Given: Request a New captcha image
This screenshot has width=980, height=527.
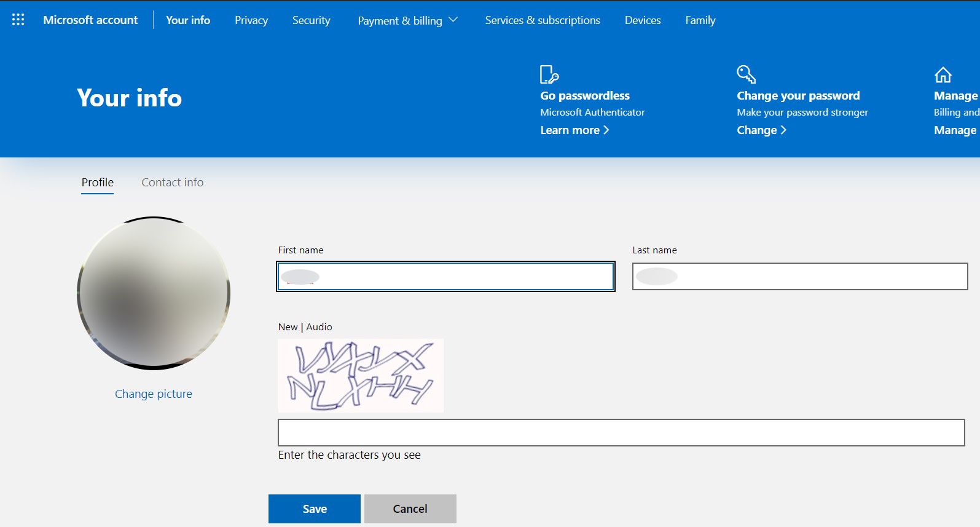Looking at the screenshot, I should pos(288,327).
